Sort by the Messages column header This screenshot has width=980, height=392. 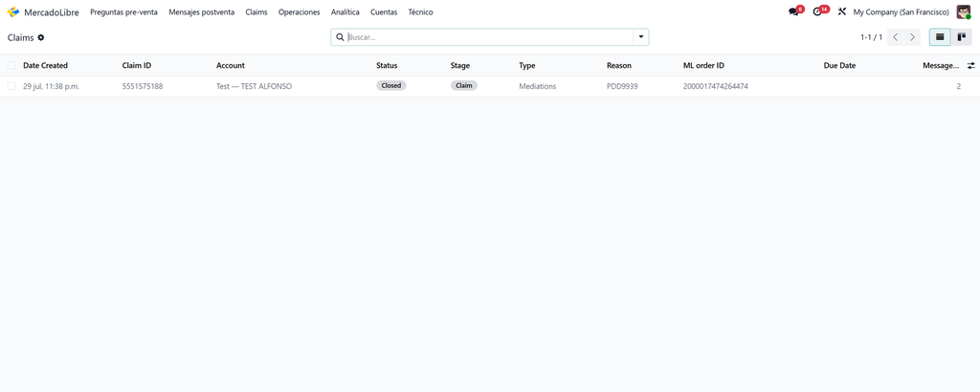click(941, 66)
